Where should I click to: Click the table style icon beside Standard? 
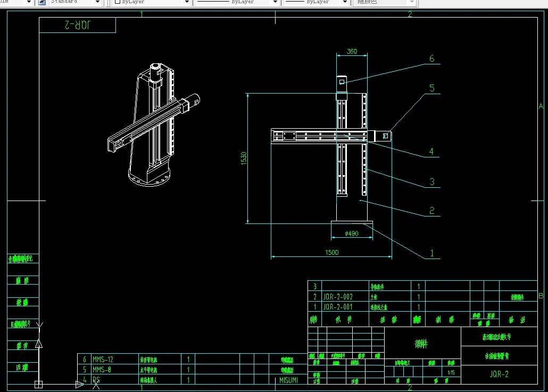pyautogui.click(x=41, y=2)
